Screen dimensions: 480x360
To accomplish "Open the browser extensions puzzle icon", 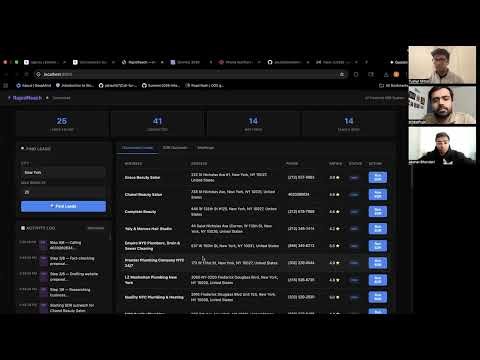I will tap(356, 74).
